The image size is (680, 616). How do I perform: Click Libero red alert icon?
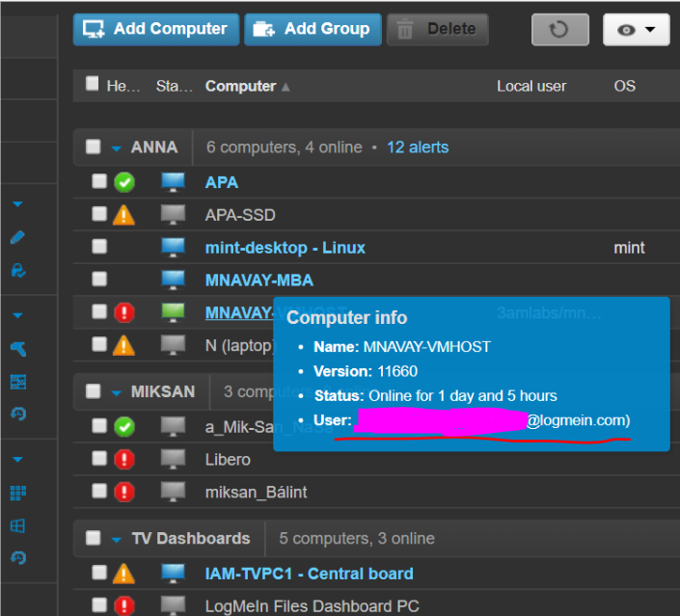(124, 460)
